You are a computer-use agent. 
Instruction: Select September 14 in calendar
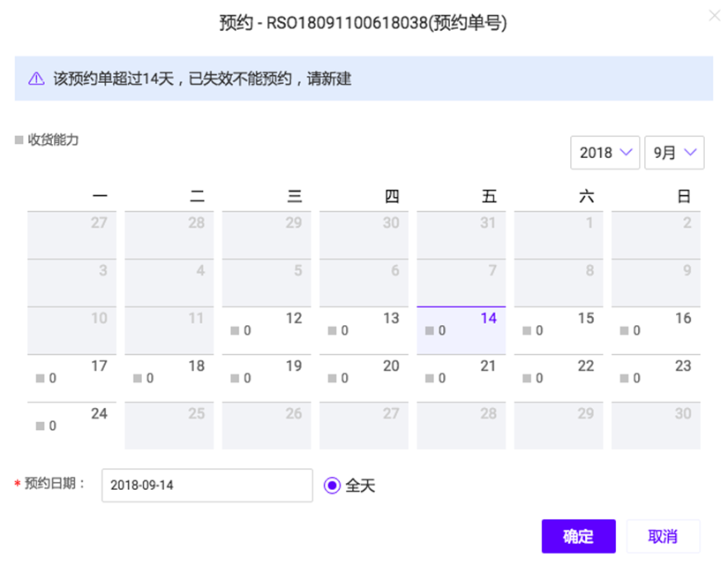tap(461, 330)
